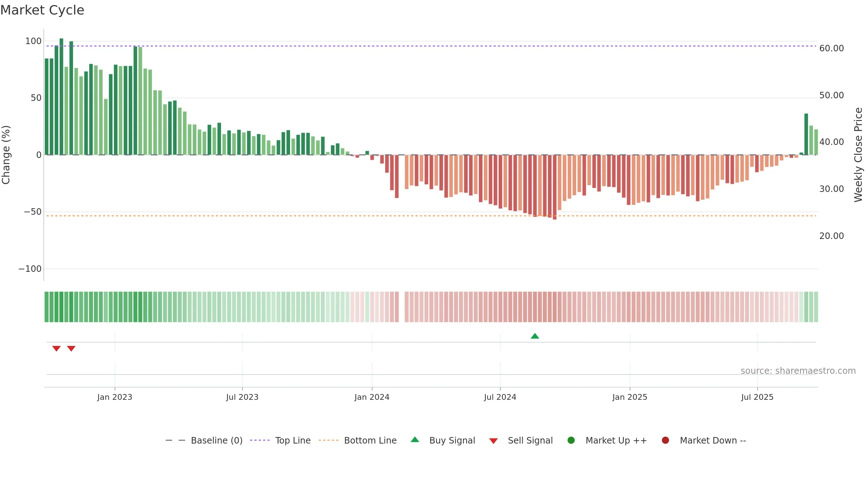Click the 50.00 weekly close price tick
The width and height of the screenshot is (868, 488).
pos(831,95)
